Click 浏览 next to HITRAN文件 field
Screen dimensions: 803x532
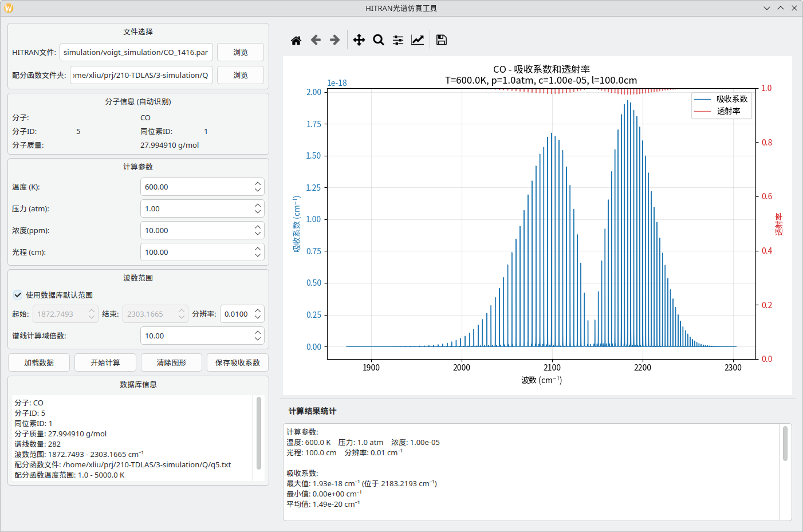(x=241, y=52)
